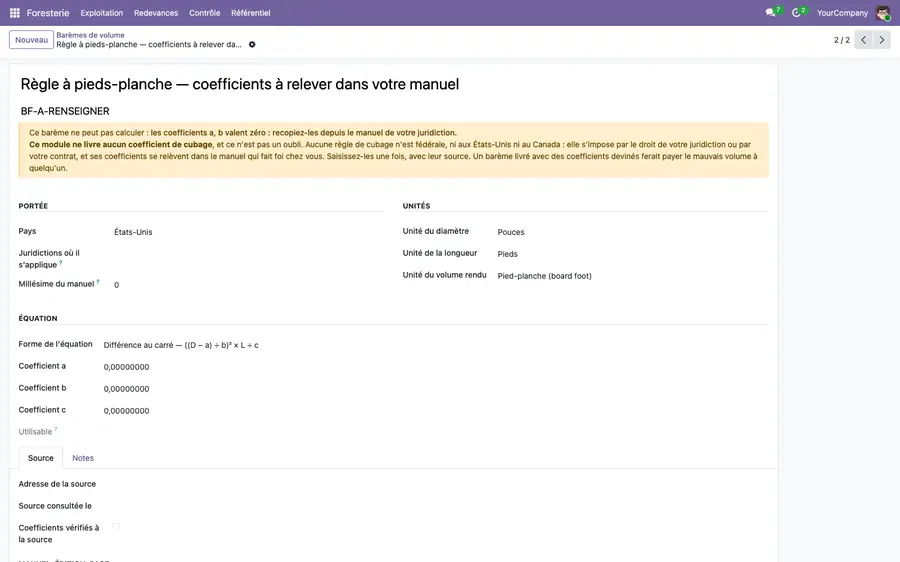900x562 pixels.
Task: Open the gear actions menu in breadcrumb
Action: (252, 45)
